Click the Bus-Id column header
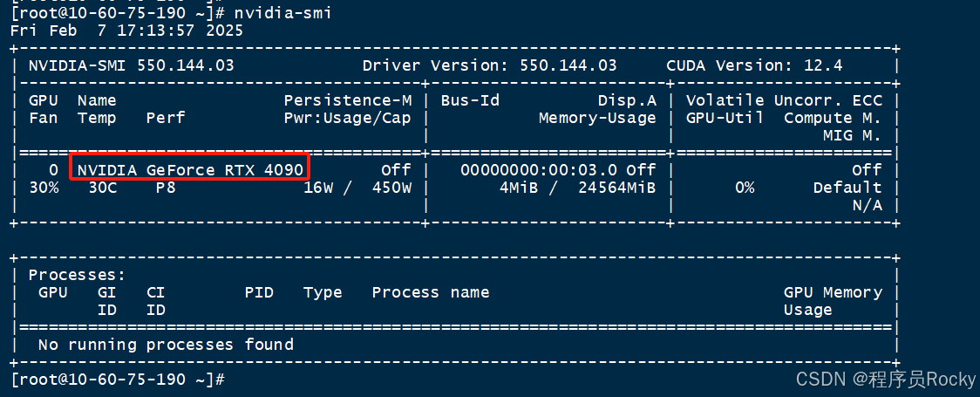The height and width of the screenshot is (397, 980). (470, 100)
